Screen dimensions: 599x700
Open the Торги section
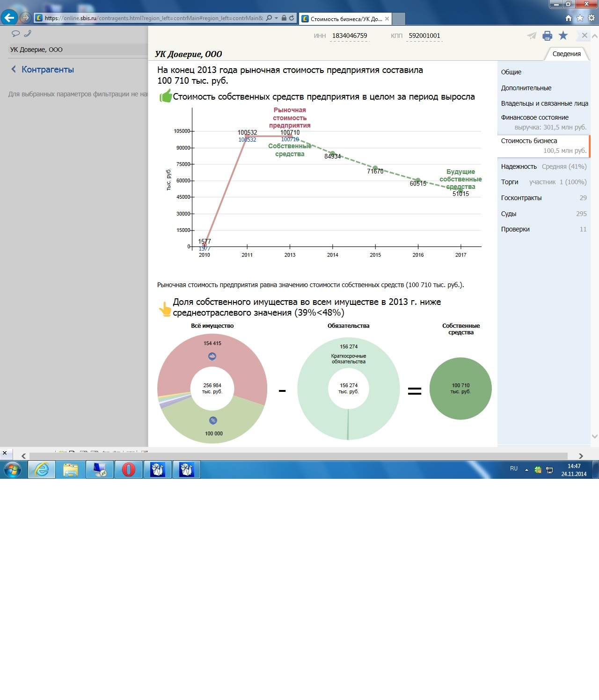pos(543,182)
